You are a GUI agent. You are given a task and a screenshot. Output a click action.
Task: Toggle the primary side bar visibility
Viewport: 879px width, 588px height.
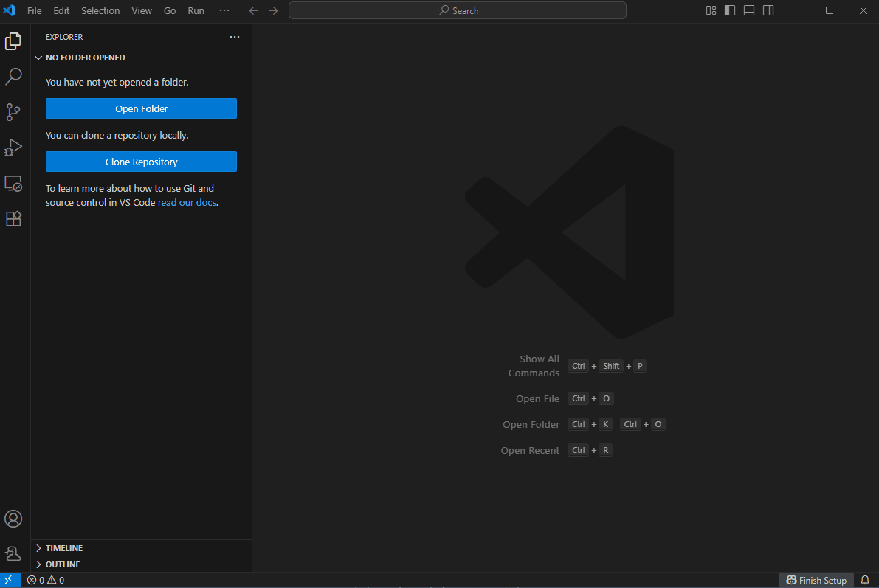pos(730,10)
